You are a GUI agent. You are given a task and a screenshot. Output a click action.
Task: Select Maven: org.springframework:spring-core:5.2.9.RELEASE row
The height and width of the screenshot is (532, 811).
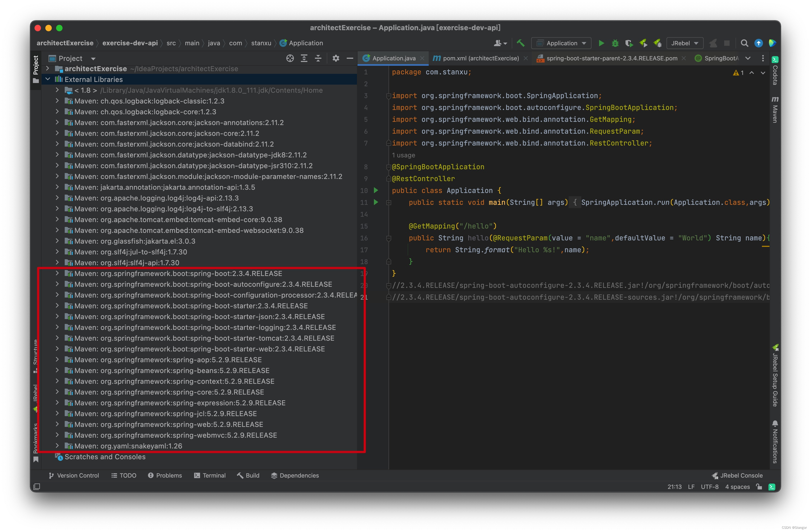click(x=199, y=392)
